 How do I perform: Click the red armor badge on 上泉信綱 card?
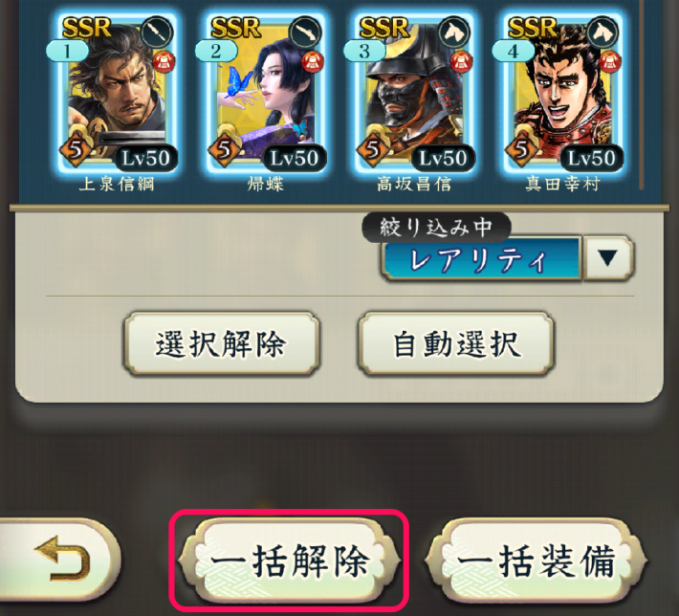(x=164, y=62)
